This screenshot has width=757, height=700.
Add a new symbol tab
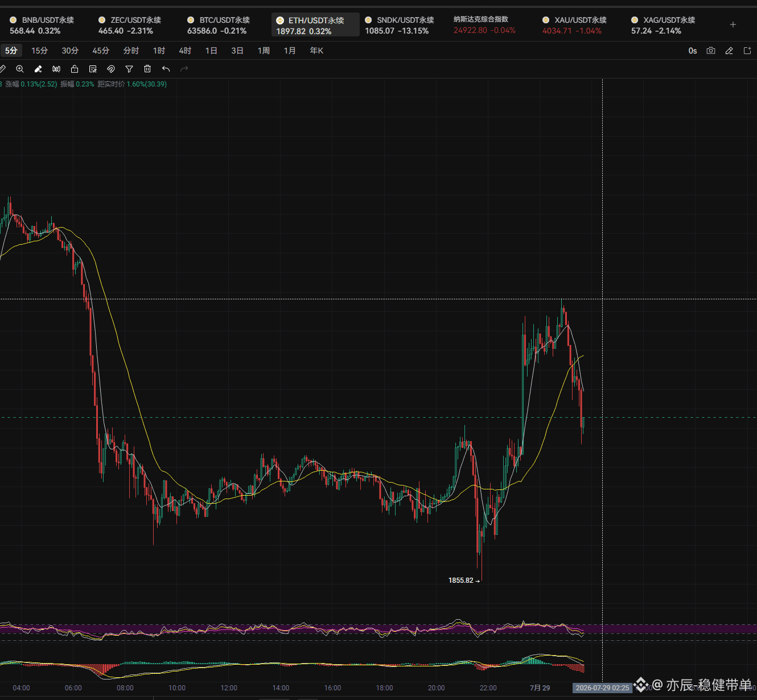click(x=733, y=24)
